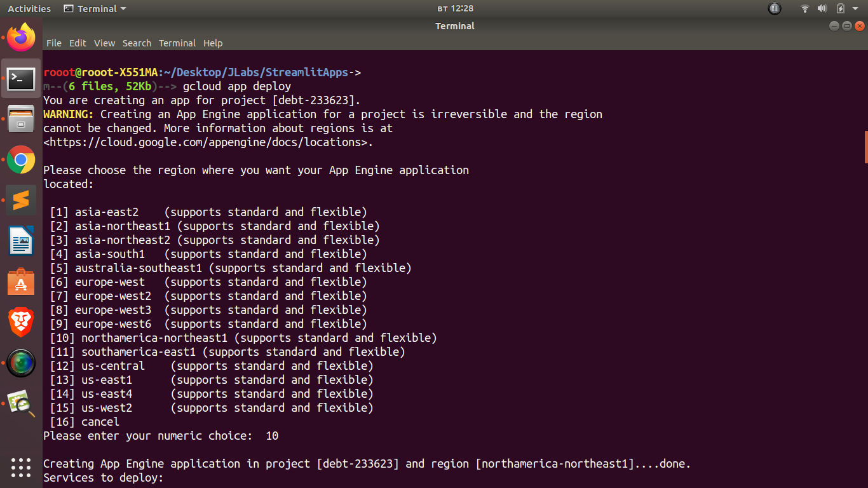Image resolution: width=868 pixels, height=488 pixels.
Task: Click the terminal vertical scrollbar
Action: (865, 146)
